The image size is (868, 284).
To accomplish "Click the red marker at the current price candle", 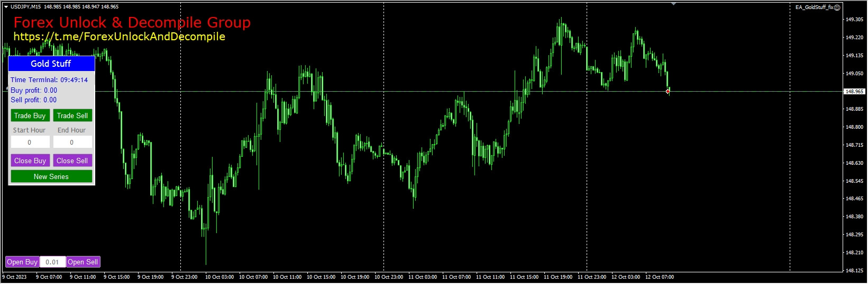I will pyautogui.click(x=668, y=92).
